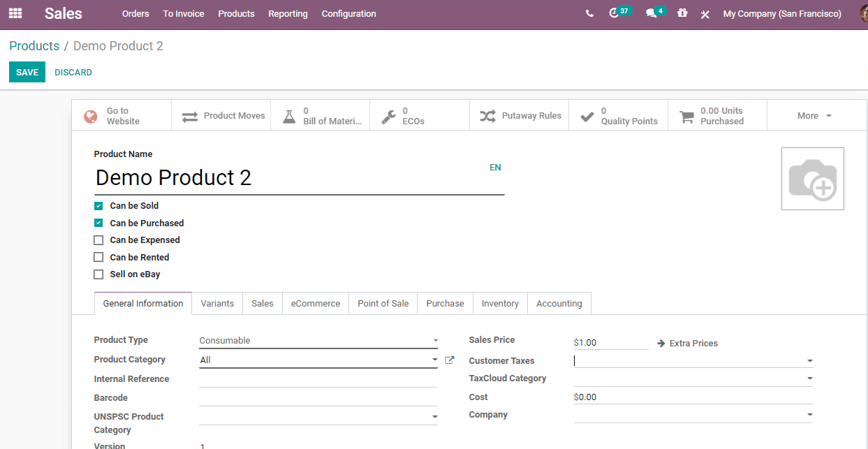This screenshot has width=868, height=449.
Task: Click the Bill of Materials flask icon
Action: pyautogui.click(x=289, y=117)
